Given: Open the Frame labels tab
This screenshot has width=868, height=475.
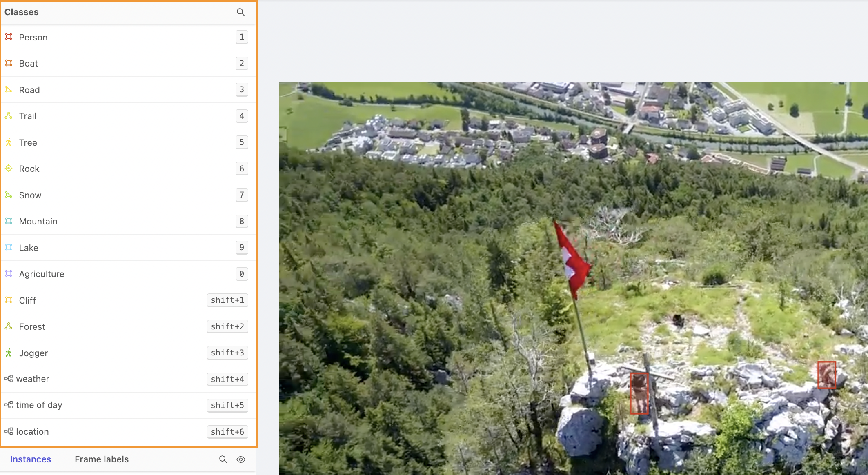Looking at the screenshot, I should pyautogui.click(x=102, y=459).
